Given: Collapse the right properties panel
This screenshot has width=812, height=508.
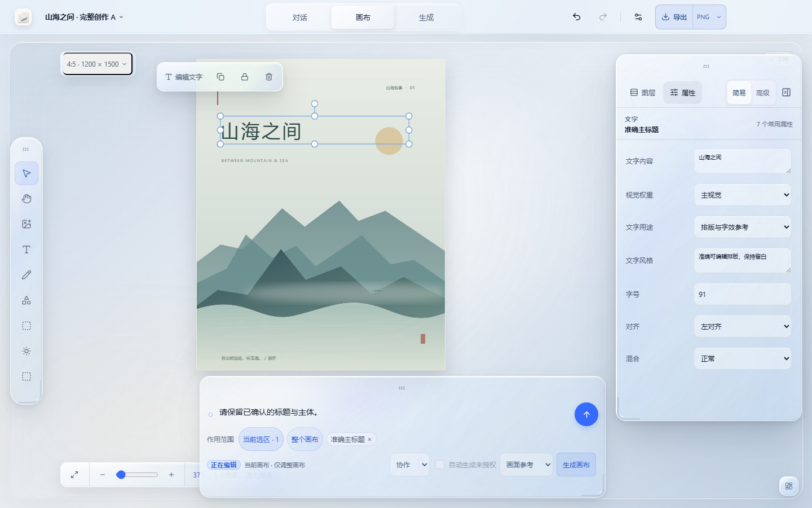Looking at the screenshot, I should pyautogui.click(x=787, y=93).
